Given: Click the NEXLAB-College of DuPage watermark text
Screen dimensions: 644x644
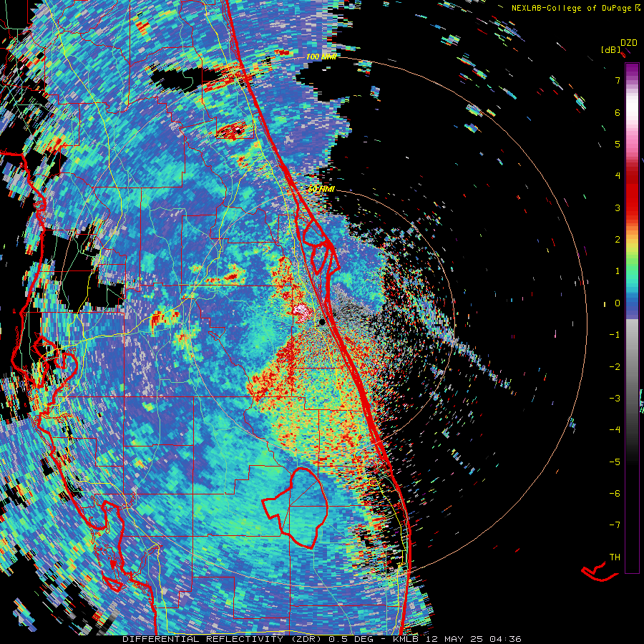Looking at the screenshot, I should 575,8.
